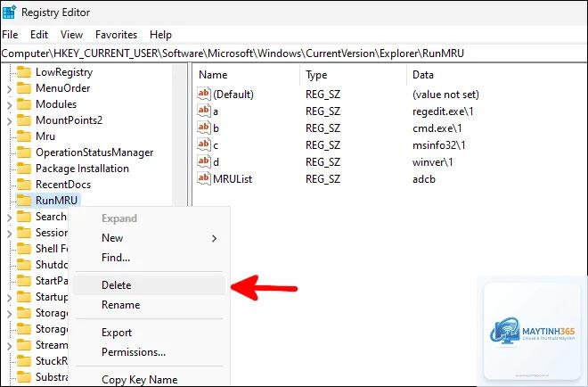Click the string icon for value d
Viewport: 588px width, 387px height.
point(204,161)
